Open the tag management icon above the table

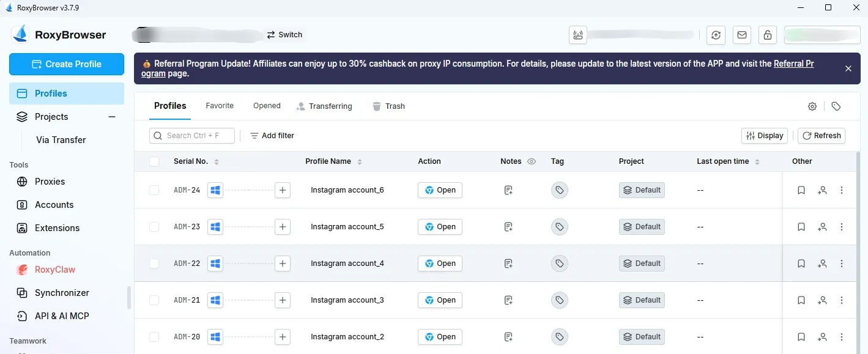[836, 106]
